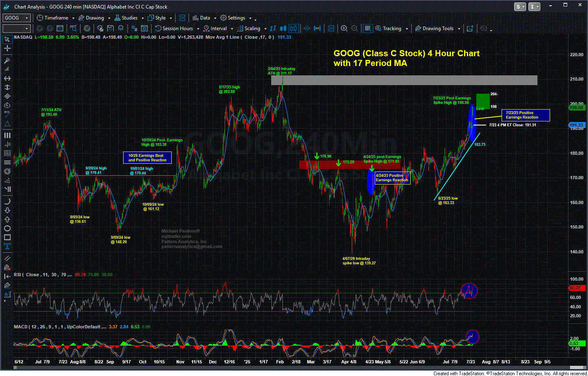The width and height of the screenshot is (588, 376).
Task: Click the save chart floppy disk icon
Action: point(110,29)
